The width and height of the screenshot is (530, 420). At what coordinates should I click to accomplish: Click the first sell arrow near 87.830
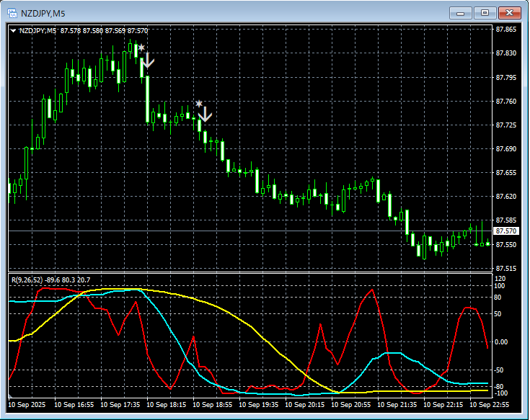147,61
